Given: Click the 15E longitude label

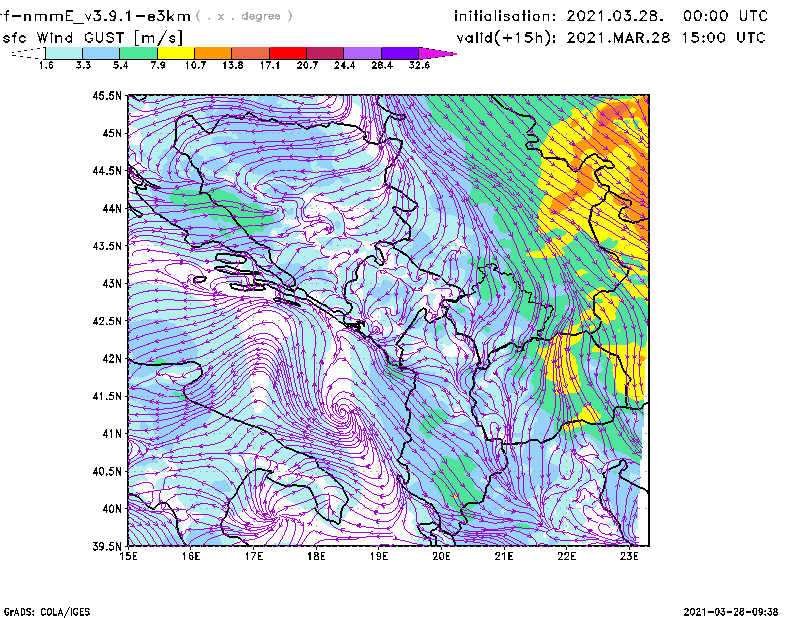Looking at the screenshot, I should (x=128, y=556).
